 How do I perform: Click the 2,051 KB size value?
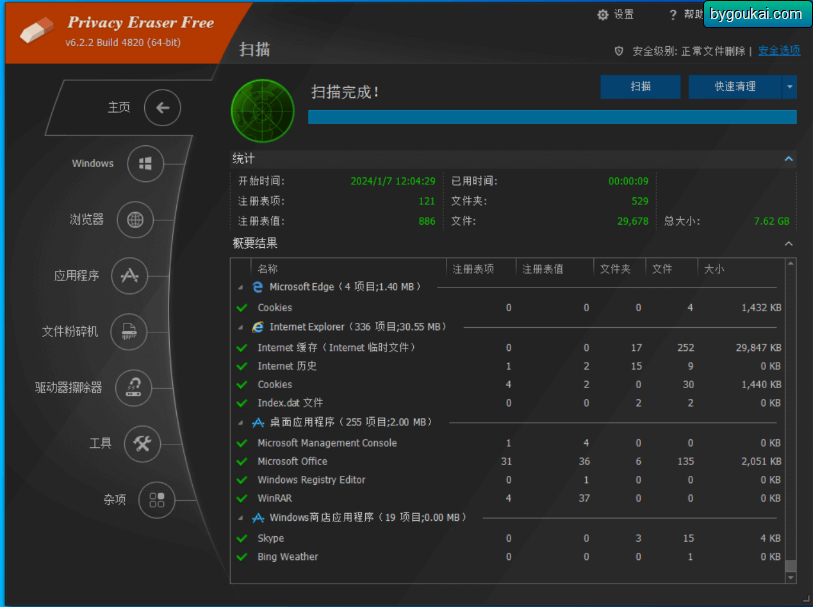click(x=761, y=461)
